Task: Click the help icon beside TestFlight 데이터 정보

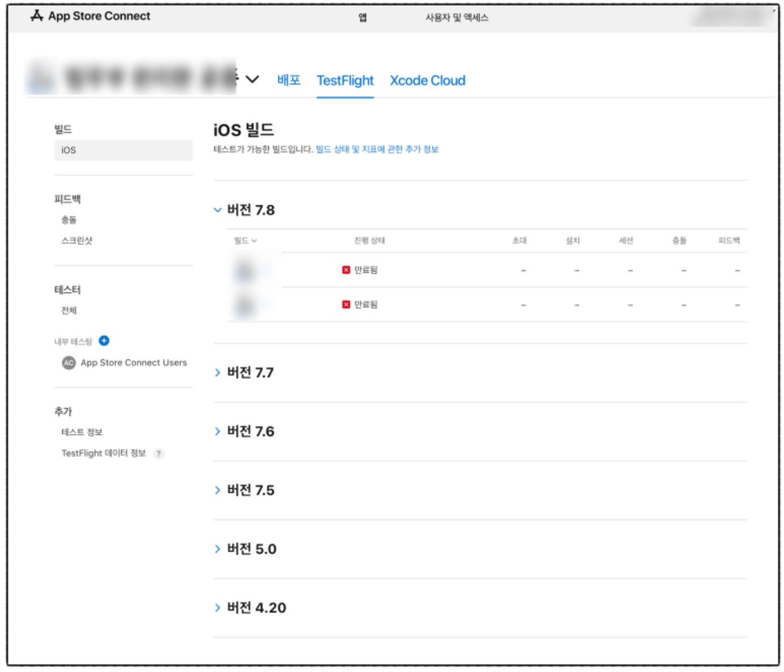Action: 159,453
